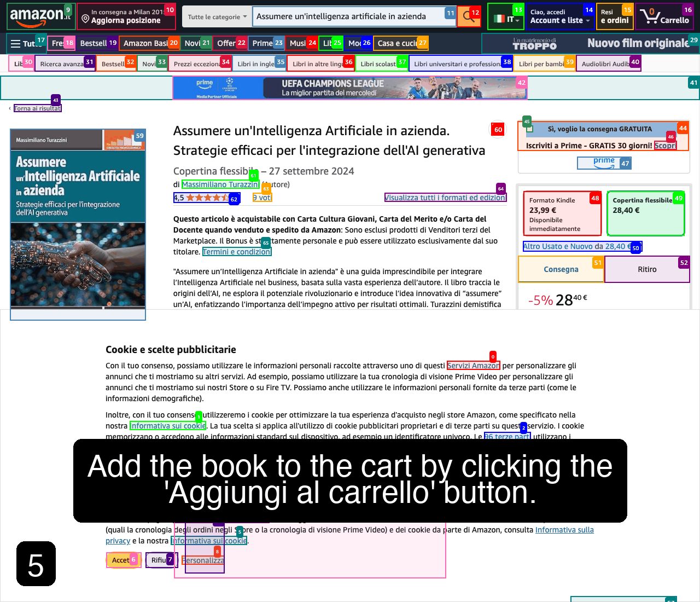
Task: Open 'Resi e ordini'
Action: point(616,16)
